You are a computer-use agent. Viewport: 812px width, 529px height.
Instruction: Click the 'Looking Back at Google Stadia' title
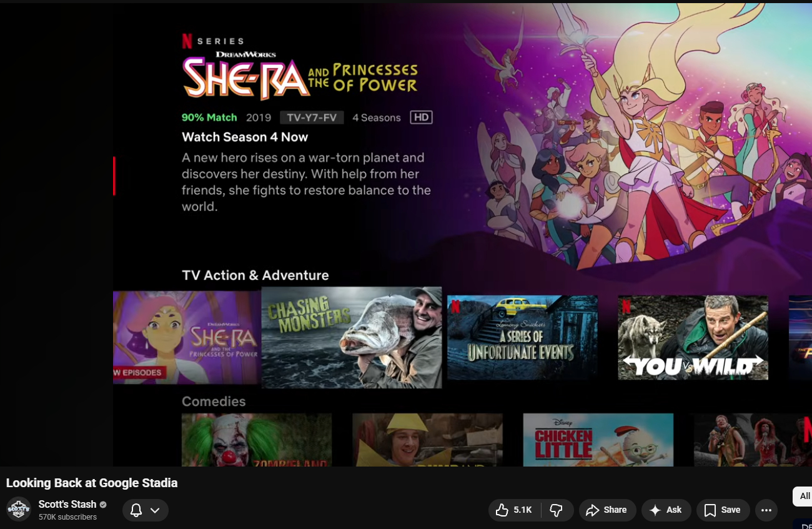pos(92,483)
